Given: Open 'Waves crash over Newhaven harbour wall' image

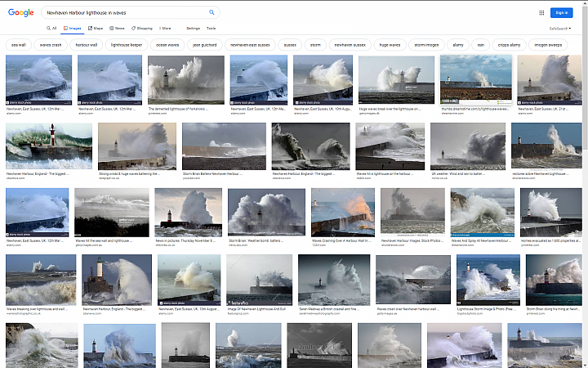Looking at the screenshot, I should (413, 280).
